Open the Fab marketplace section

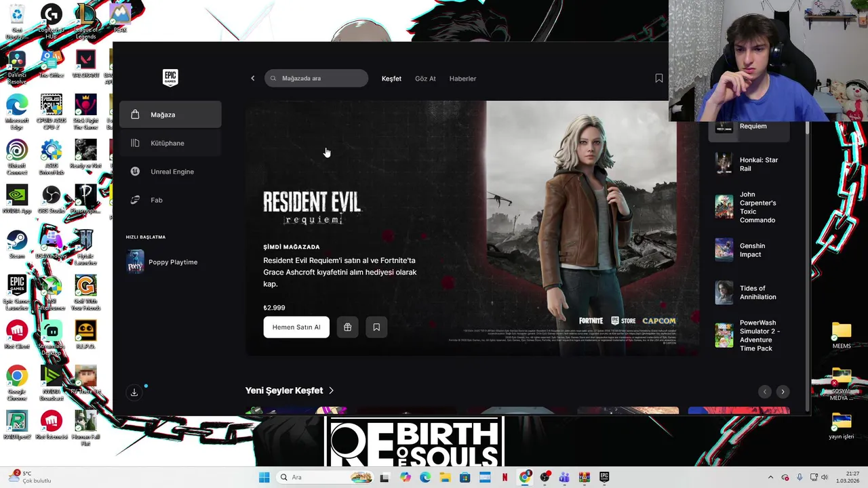point(170,200)
